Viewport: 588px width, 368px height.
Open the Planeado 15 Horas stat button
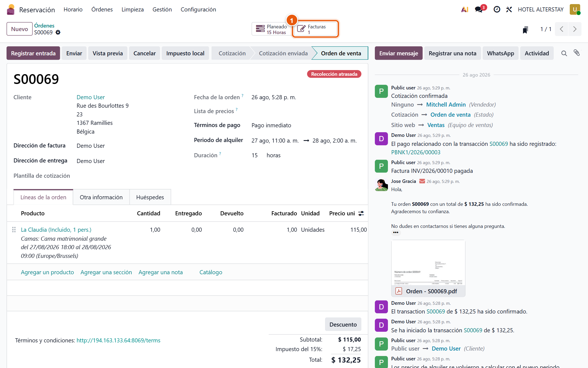(272, 29)
